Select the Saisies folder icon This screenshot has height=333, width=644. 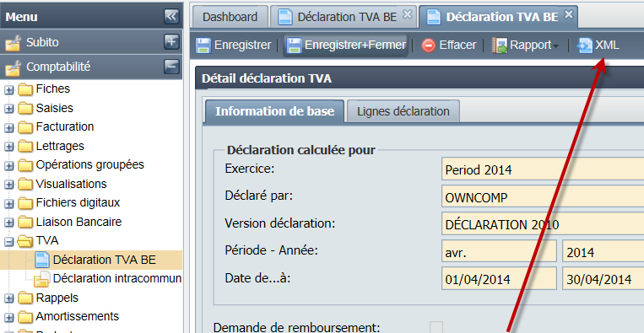[25, 108]
